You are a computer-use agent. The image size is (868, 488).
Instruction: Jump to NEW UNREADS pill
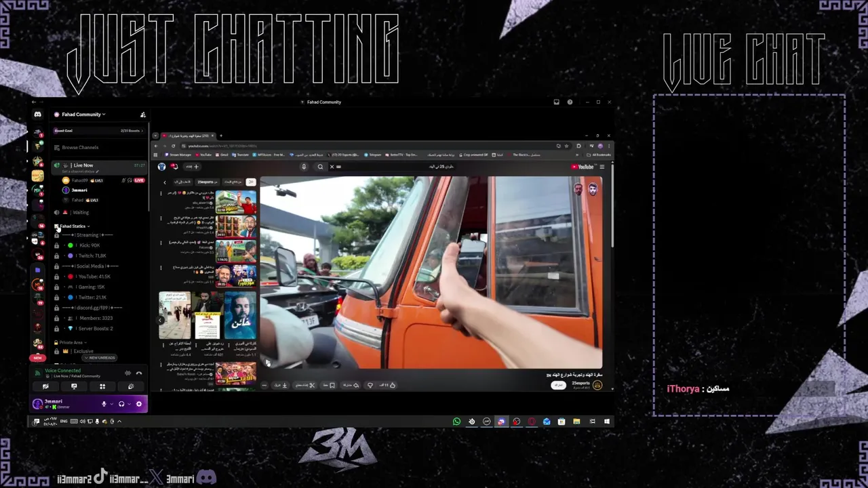point(100,358)
